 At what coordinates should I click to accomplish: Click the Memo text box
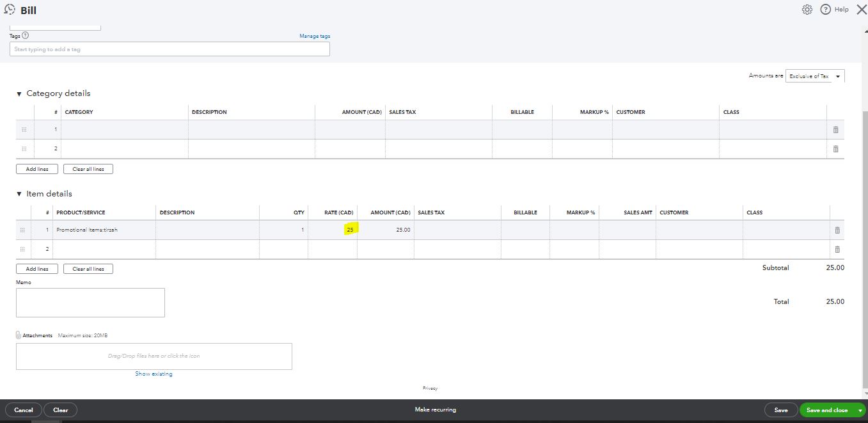point(90,302)
